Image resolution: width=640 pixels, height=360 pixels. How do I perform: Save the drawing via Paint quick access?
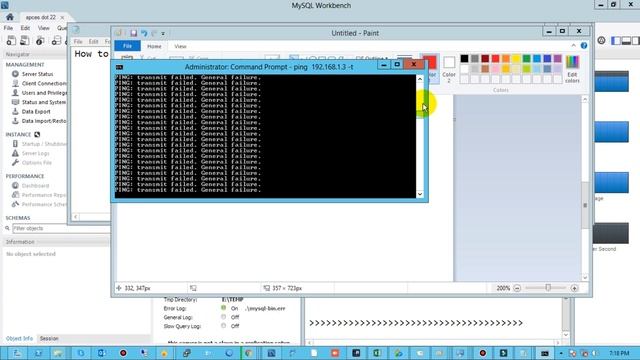[133, 33]
